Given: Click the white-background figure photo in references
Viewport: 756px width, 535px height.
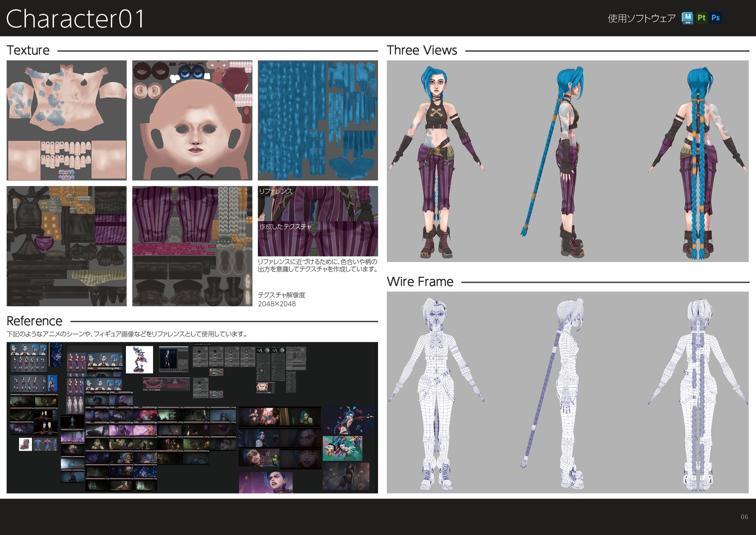Looking at the screenshot, I should tap(139, 359).
